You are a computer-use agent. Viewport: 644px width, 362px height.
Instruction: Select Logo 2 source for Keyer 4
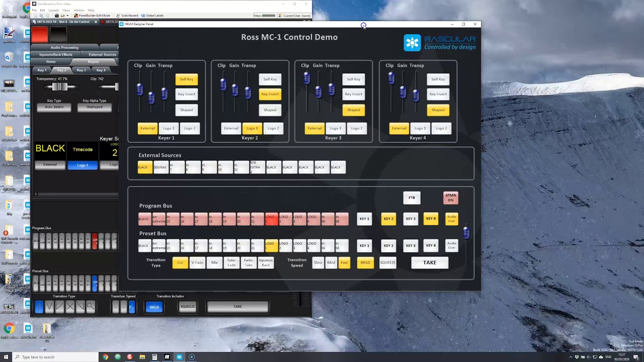tap(441, 128)
